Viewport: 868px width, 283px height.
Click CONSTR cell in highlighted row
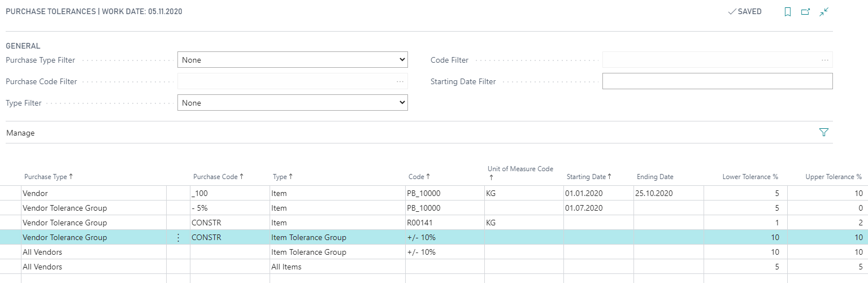230,237
